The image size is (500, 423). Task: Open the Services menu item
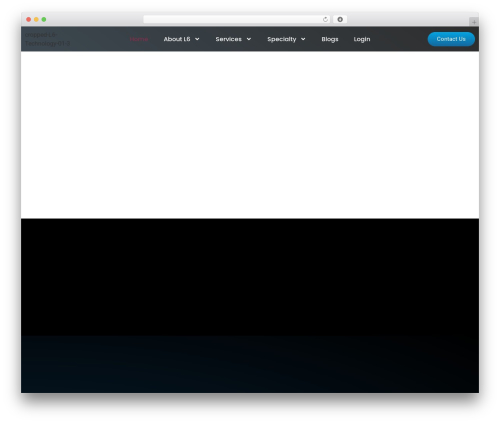pos(228,39)
